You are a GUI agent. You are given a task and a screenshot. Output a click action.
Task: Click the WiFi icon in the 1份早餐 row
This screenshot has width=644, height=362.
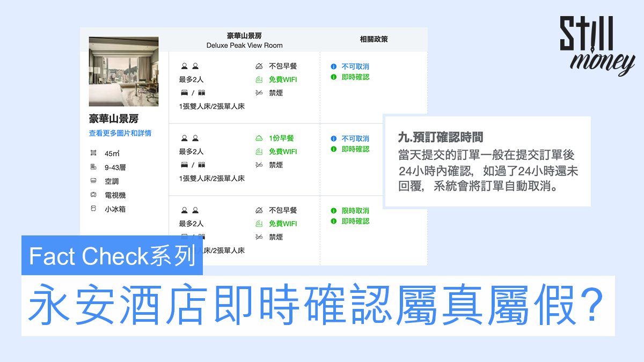coord(259,151)
